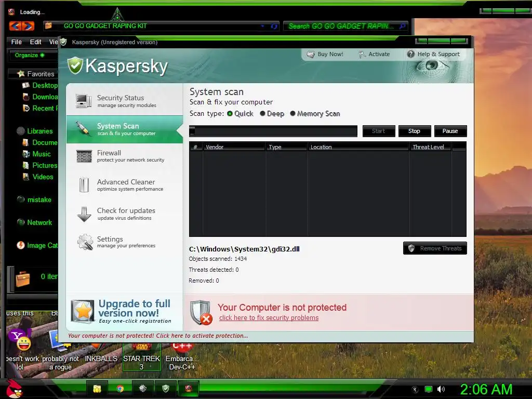Viewport: 532px width, 399px height.
Task: Open Check for updates section
Action: pyautogui.click(x=125, y=214)
